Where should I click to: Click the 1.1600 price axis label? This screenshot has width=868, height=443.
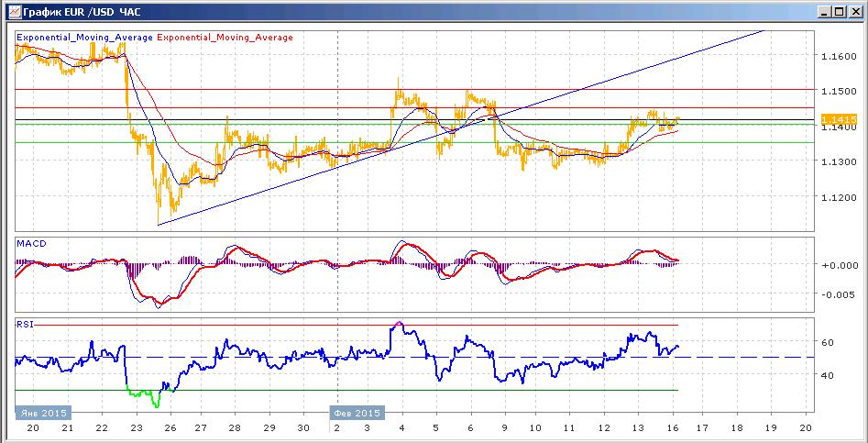(x=840, y=57)
